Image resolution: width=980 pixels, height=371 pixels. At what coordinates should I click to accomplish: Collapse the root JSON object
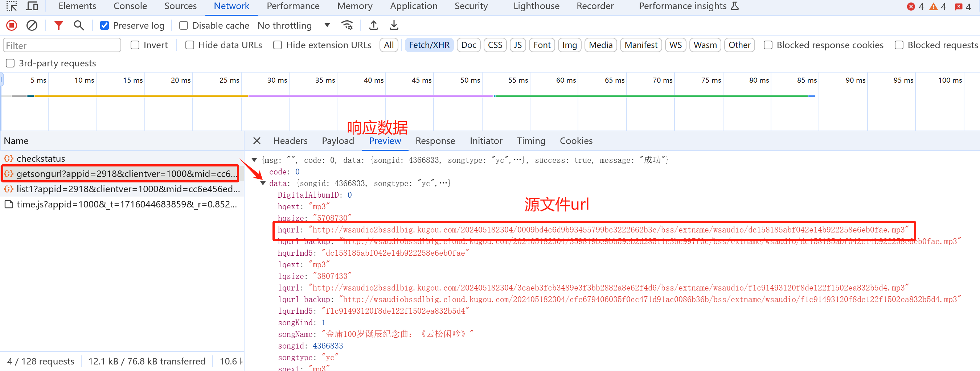(254, 160)
